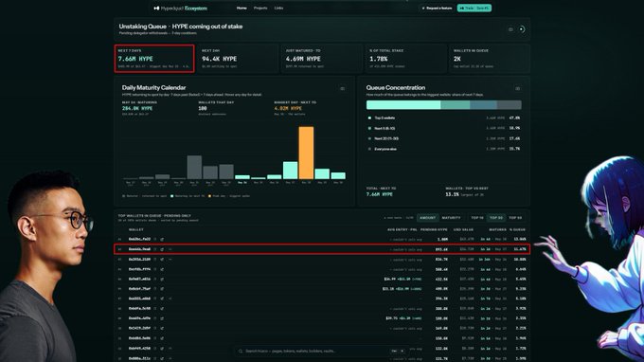Click the green Trade save button

[474, 9]
